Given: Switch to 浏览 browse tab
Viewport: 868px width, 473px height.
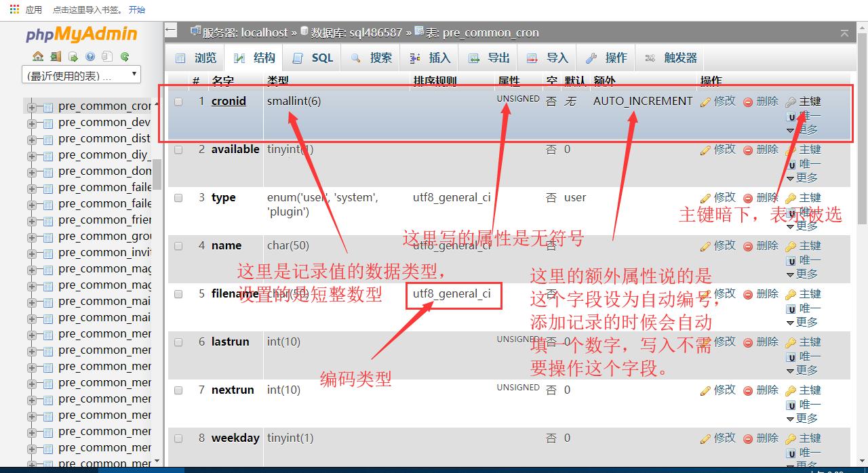Looking at the screenshot, I should coord(196,58).
